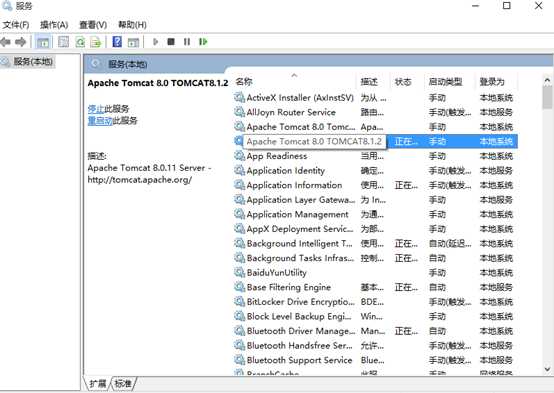Screen dimensions: 554x393
Task: Click the 停止 link to stop service
Action: click(x=96, y=109)
